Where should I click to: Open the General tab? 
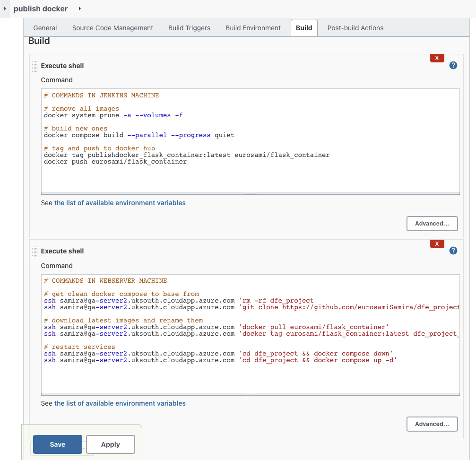tap(45, 28)
